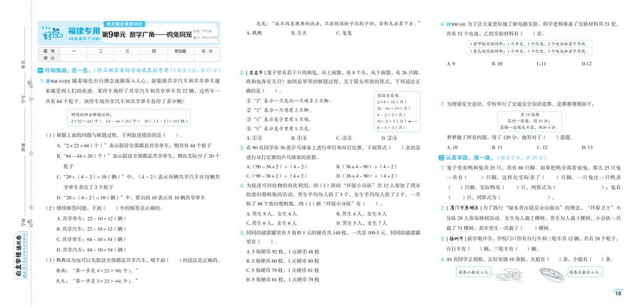Image resolution: width=644 pixels, height=307 pixels.
Task: Select answer C. ②③ in question 2
Action: click(344, 138)
